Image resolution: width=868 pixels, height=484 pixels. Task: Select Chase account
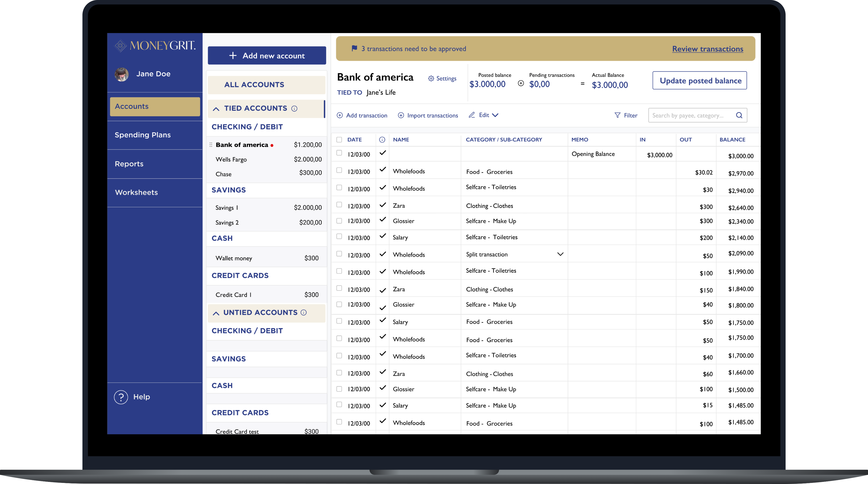267,174
